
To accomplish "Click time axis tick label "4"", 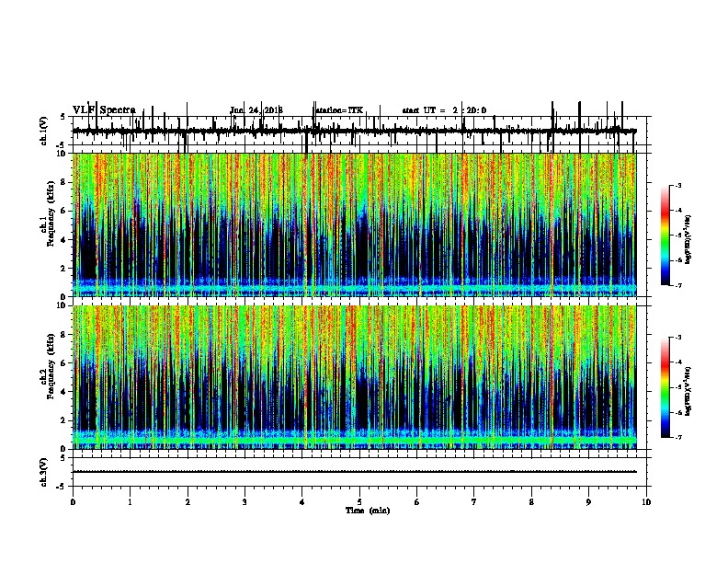I will (x=302, y=502).
